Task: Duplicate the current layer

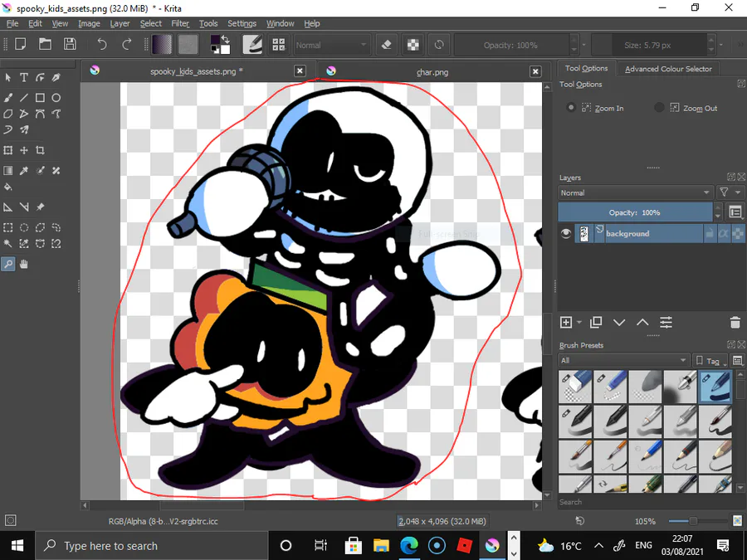Action: (595, 323)
